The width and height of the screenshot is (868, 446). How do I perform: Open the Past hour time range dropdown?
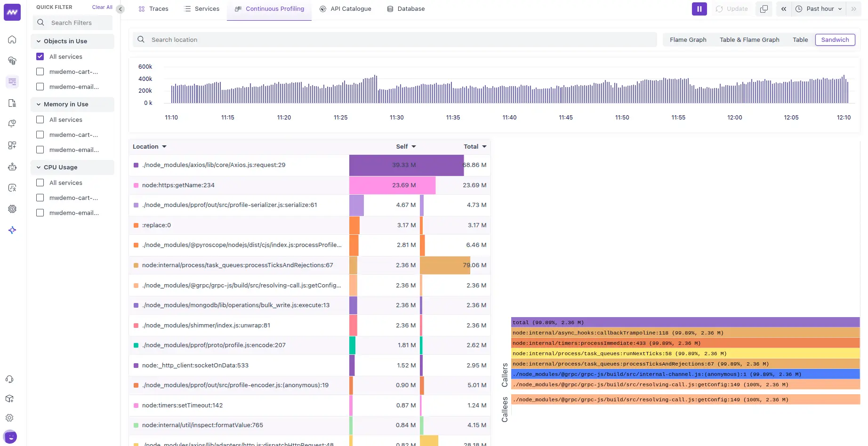(819, 8)
